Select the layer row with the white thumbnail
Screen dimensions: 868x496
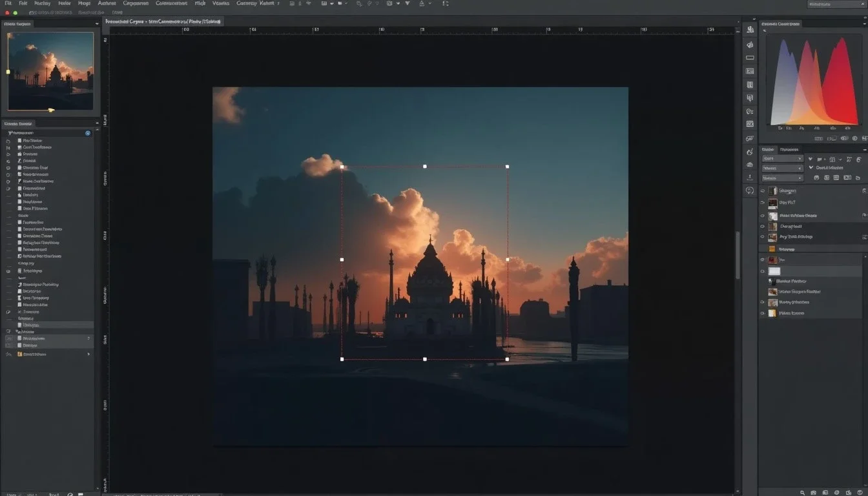[x=812, y=271]
